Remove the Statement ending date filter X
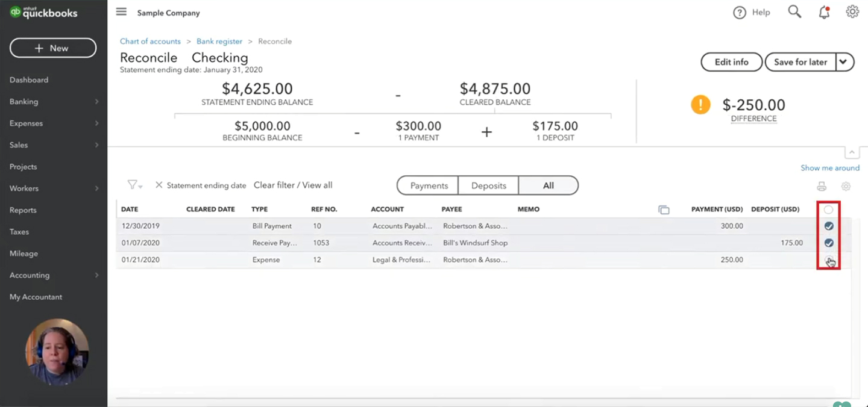Screen dimensions: 868x407 pyautogui.click(x=159, y=185)
